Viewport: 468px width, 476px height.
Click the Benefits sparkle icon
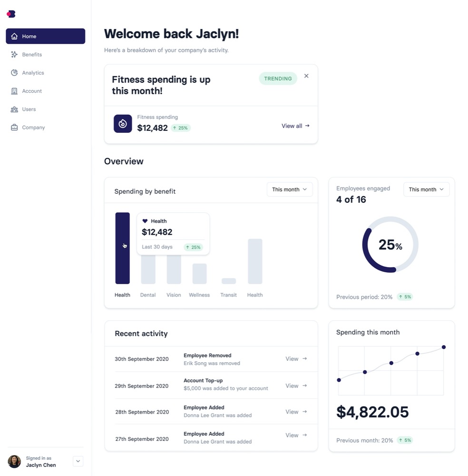coord(14,55)
